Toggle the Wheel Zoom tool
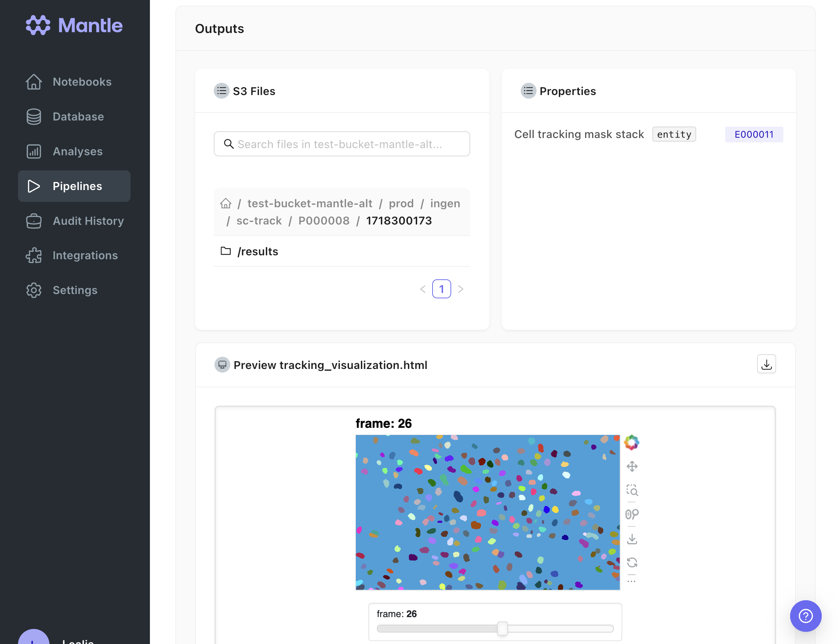The height and width of the screenshot is (644, 840). tap(632, 514)
